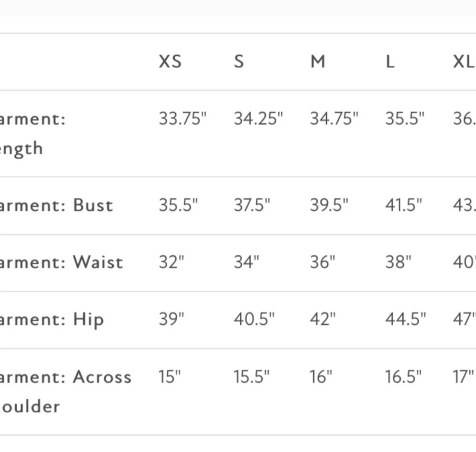
Task: Click the 39.5" M bust measurement
Action: 329,205
